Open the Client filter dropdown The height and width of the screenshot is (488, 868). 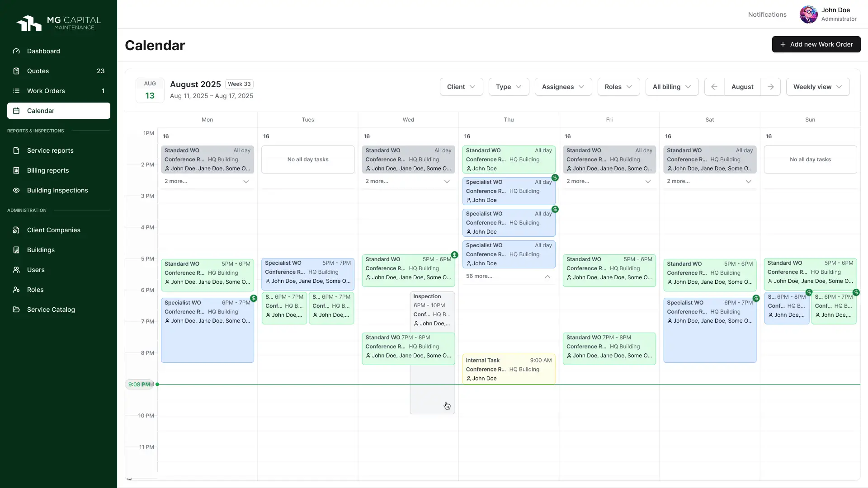(461, 87)
